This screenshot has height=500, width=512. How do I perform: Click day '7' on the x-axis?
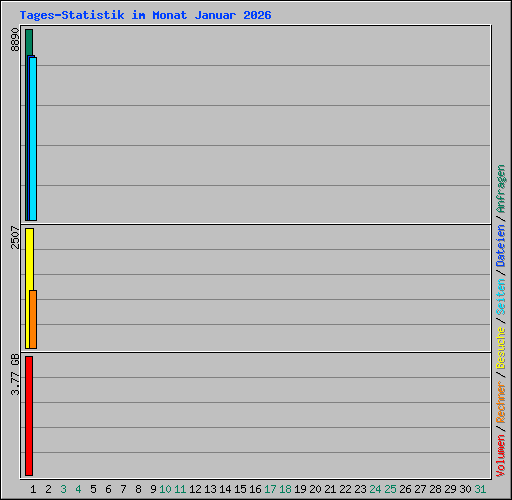pos(123,489)
